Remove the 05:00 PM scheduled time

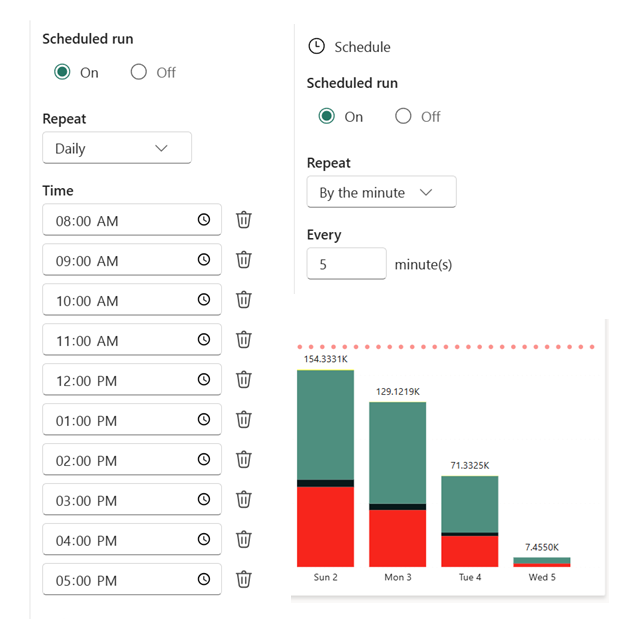244,580
